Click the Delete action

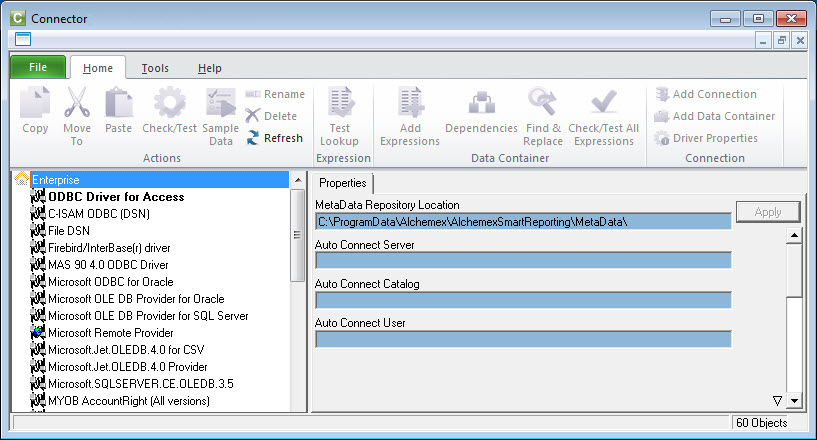click(x=271, y=116)
